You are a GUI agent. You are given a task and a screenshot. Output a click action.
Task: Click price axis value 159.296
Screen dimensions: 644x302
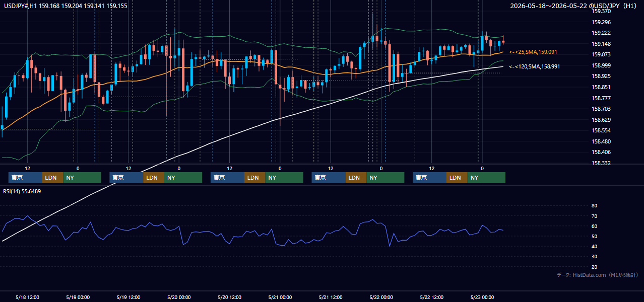[x=601, y=22]
